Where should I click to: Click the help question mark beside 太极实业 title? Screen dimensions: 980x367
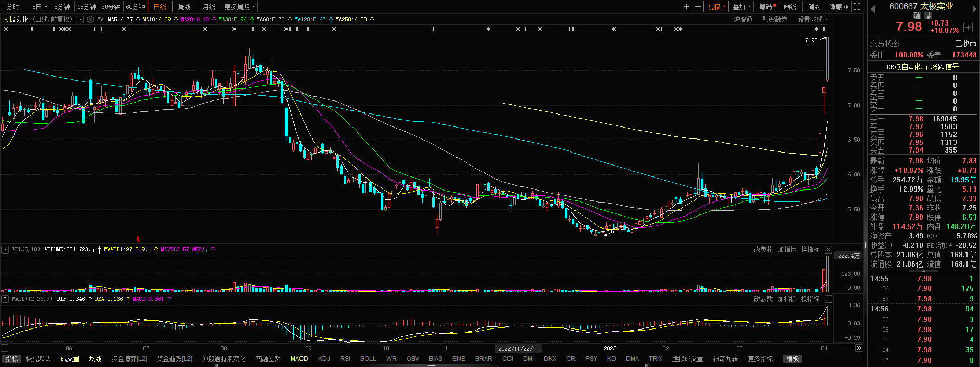pyautogui.click(x=80, y=19)
